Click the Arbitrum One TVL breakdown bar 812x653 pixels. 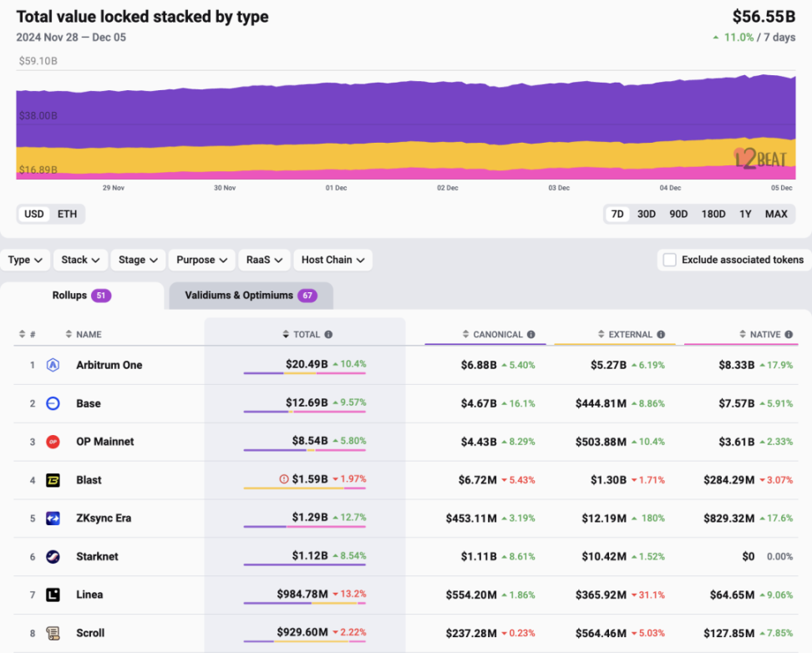pyautogui.click(x=304, y=373)
